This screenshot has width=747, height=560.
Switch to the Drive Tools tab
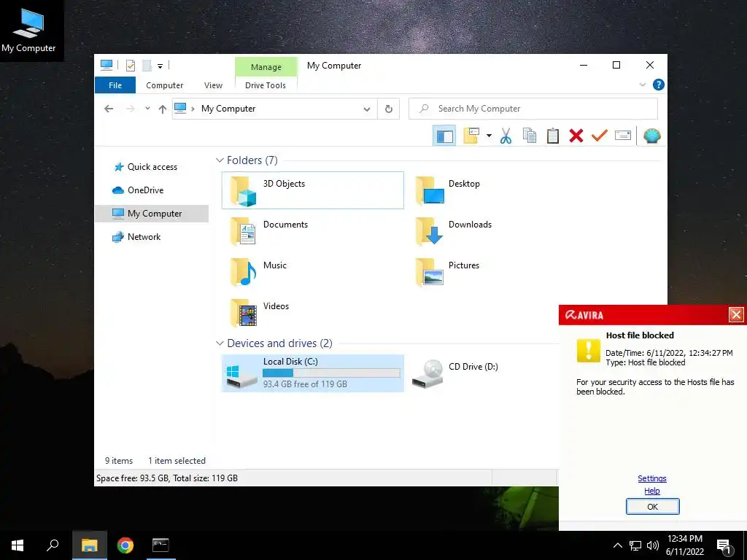pos(266,85)
